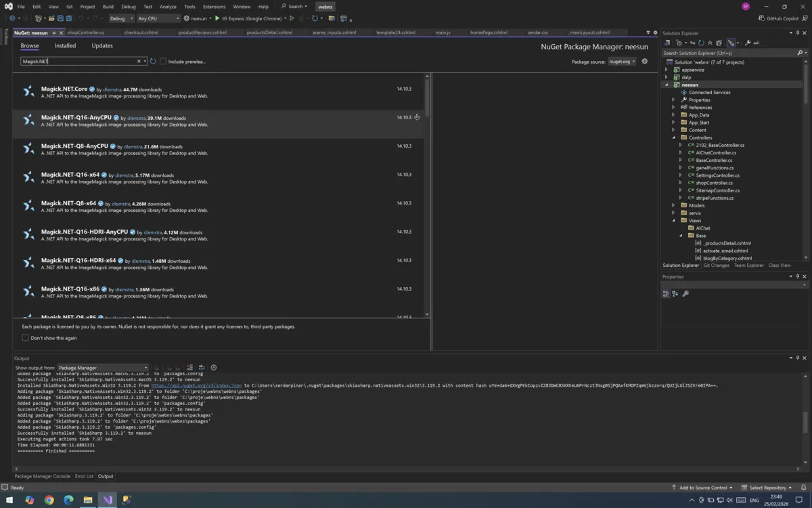Image resolution: width=812 pixels, height=508 pixels.
Task: Open the Extensions menu
Action: tap(214, 7)
